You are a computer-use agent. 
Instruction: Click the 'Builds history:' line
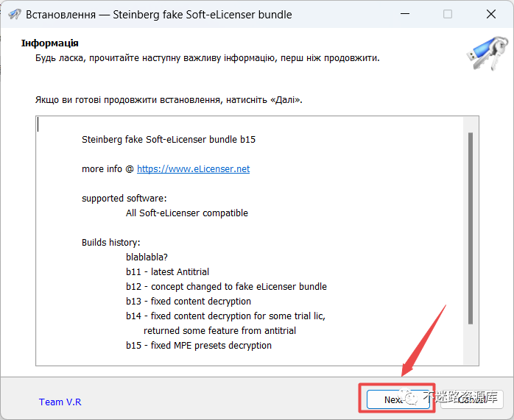click(110, 243)
